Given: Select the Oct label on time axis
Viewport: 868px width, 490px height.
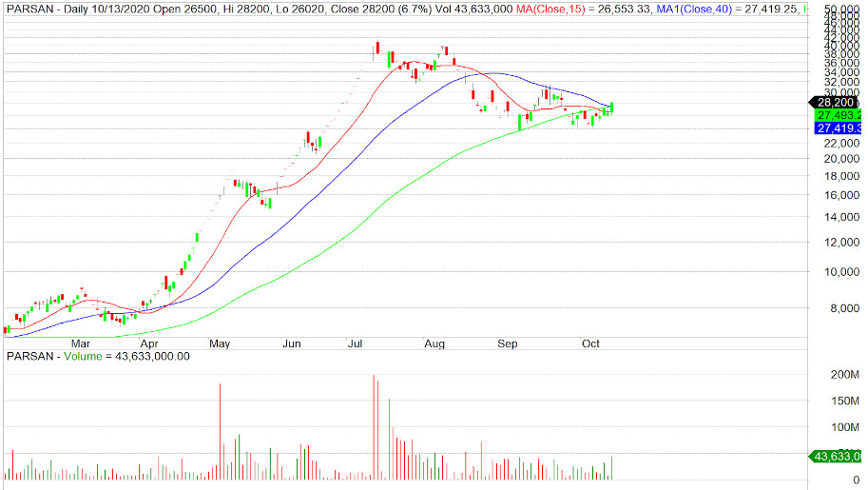Looking at the screenshot, I should pyautogui.click(x=592, y=343).
